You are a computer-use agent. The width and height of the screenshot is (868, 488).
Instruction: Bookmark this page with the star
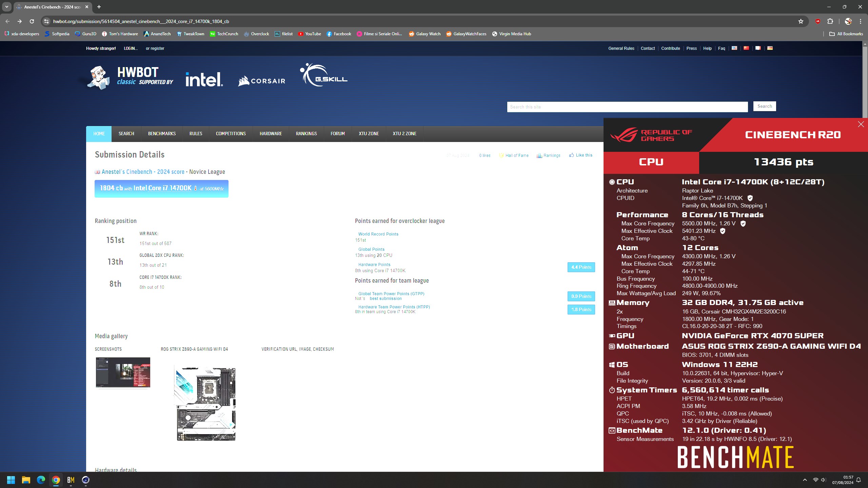801,21
